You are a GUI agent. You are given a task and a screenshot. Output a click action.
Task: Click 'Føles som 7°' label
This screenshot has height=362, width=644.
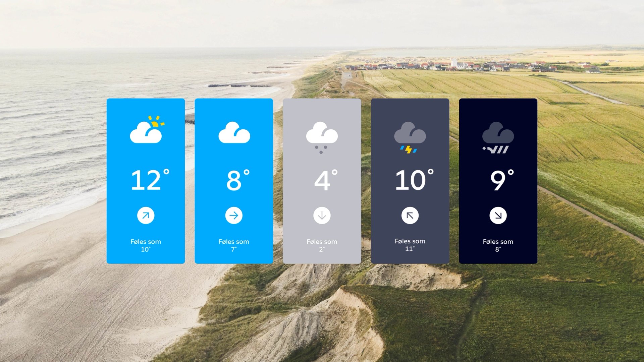click(x=234, y=245)
